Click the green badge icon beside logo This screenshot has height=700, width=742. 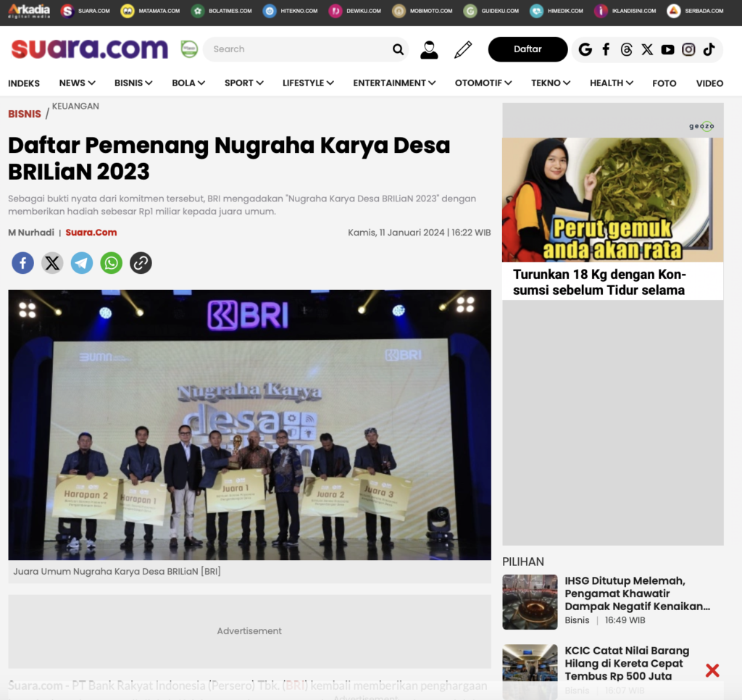(x=189, y=49)
